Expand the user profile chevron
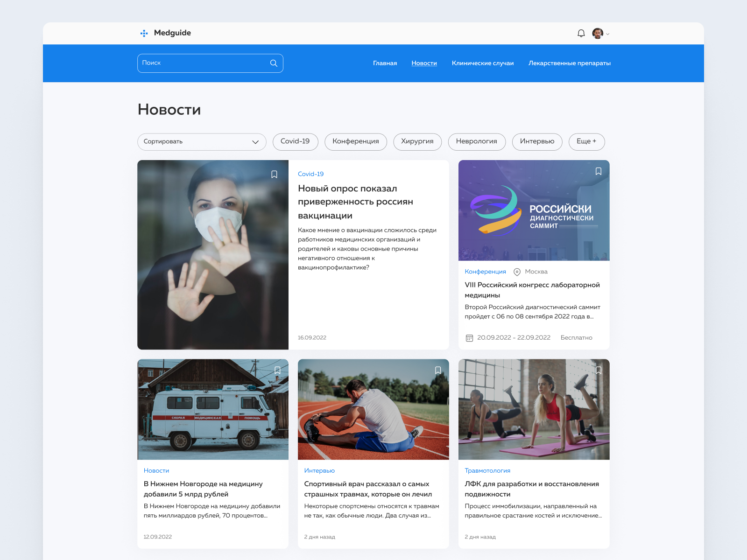The height and width of the screenshot is (560, 747). pos(607,34)
